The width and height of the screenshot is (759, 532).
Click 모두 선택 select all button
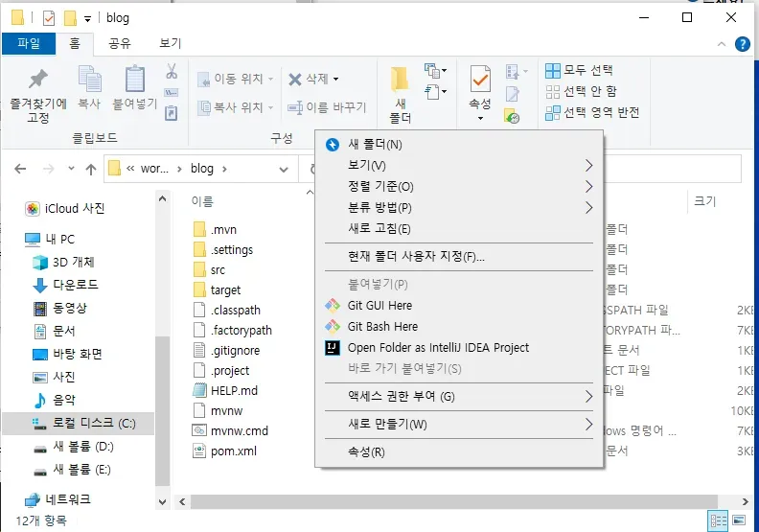579,70
